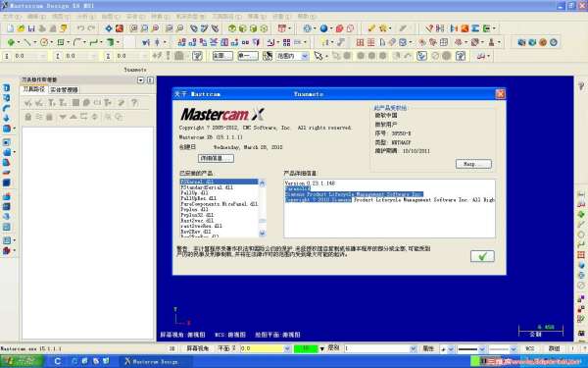Select the create circle/arc tool icon
Viewport: 588px width, 368px height.
[44, 42]
